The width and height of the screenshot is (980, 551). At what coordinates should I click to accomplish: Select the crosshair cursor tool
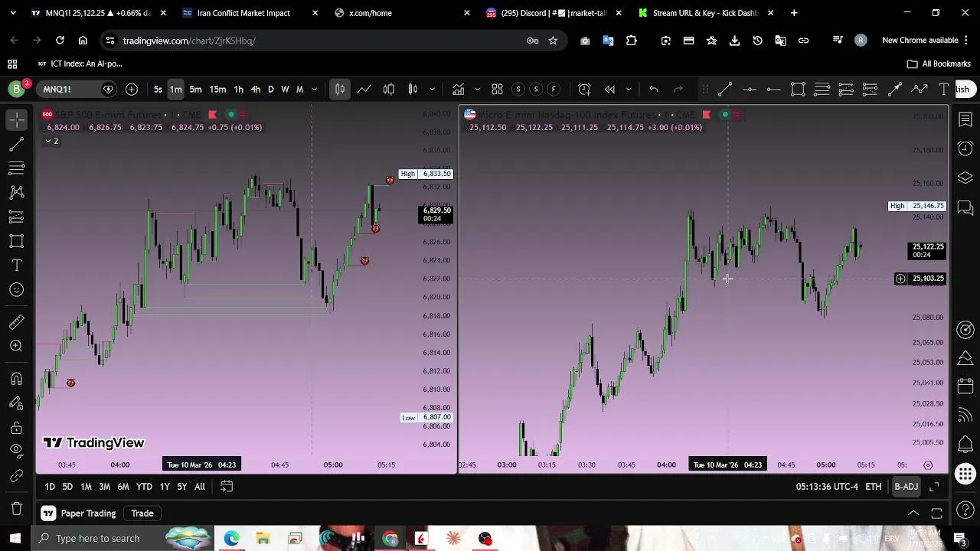(16, 119)
